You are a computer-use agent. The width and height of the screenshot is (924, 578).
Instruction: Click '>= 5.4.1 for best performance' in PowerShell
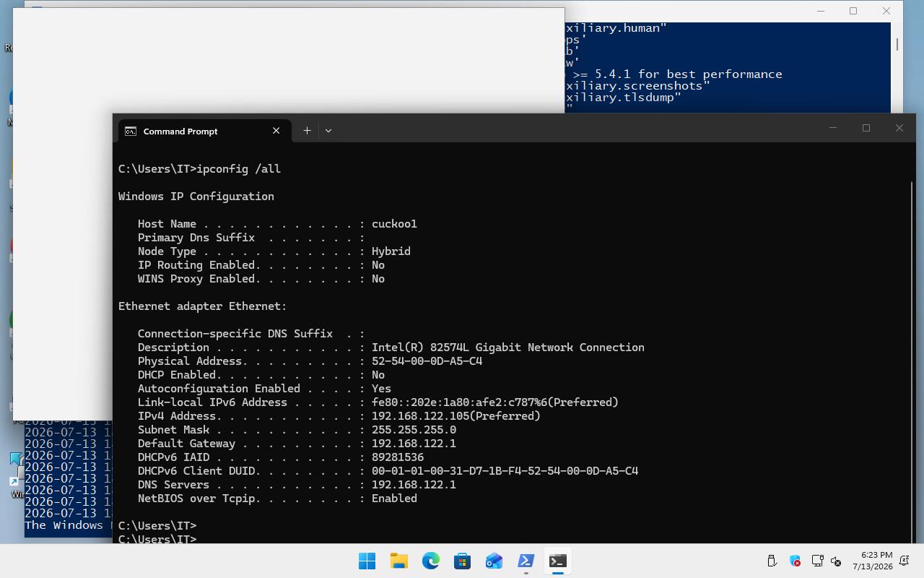click(678, 74)
